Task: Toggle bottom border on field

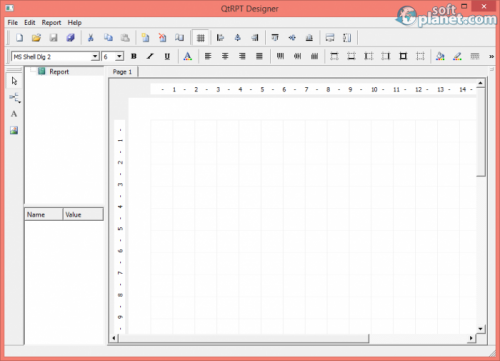Action: [x=351, y=56]
